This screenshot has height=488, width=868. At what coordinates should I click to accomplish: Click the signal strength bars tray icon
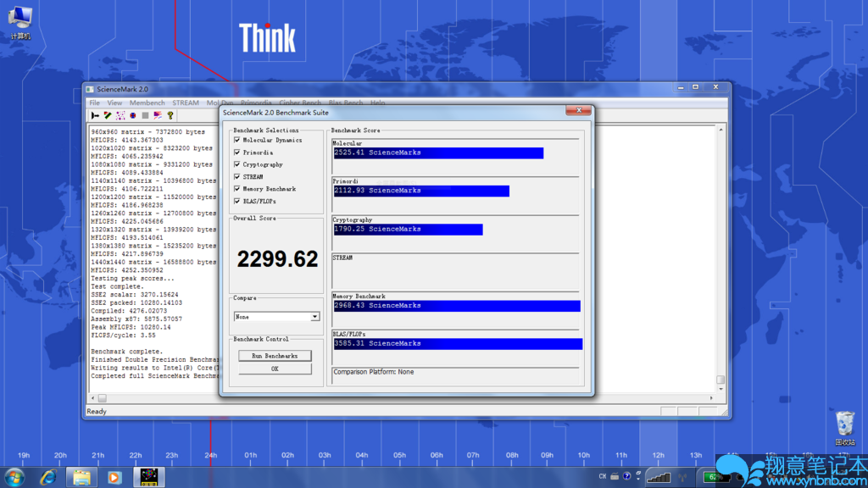pyautogui.click(x=659, y=477)
